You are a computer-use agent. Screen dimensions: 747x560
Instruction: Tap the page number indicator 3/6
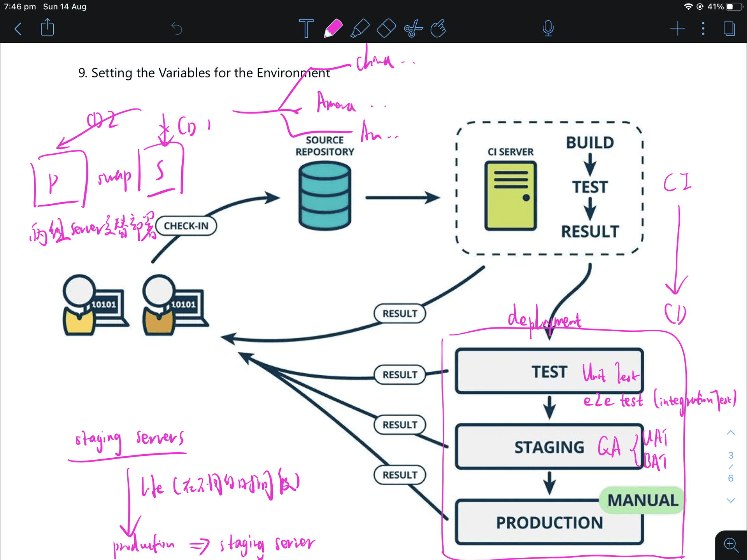(731, 466)
